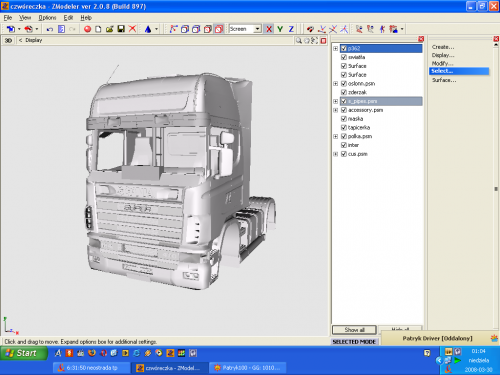The height and width of the screenshot is (375, 500).
Task: Open the File menu
Action: pyautogui.click(x=8, y=18)
